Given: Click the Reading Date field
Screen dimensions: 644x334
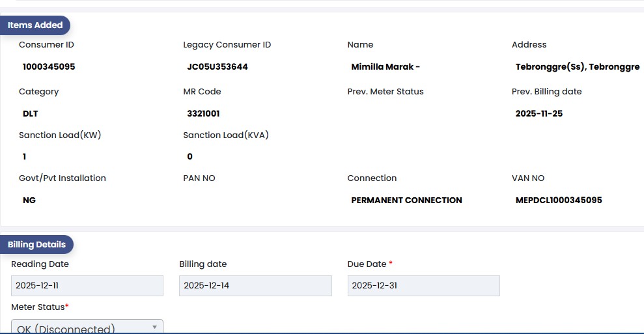Looking at the screenshot, I should (87, 286).
